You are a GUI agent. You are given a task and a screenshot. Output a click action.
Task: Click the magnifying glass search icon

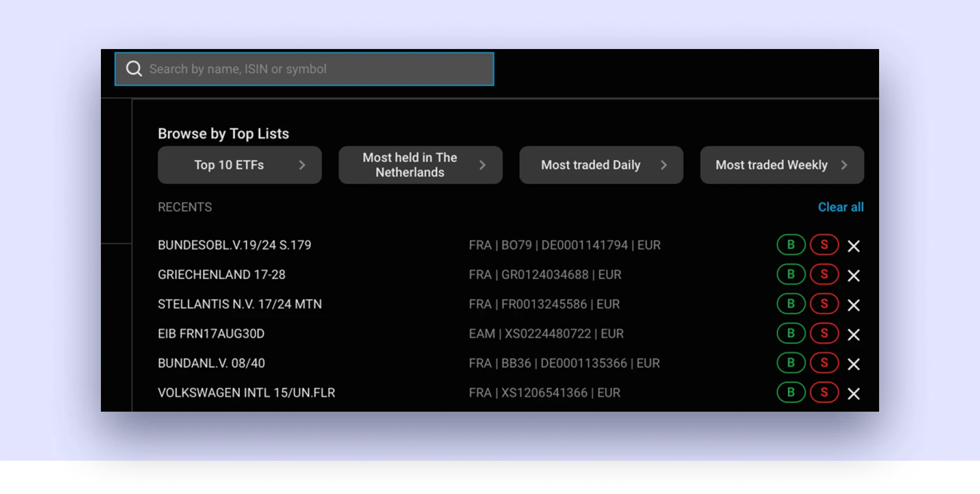[x=134, y=69]
